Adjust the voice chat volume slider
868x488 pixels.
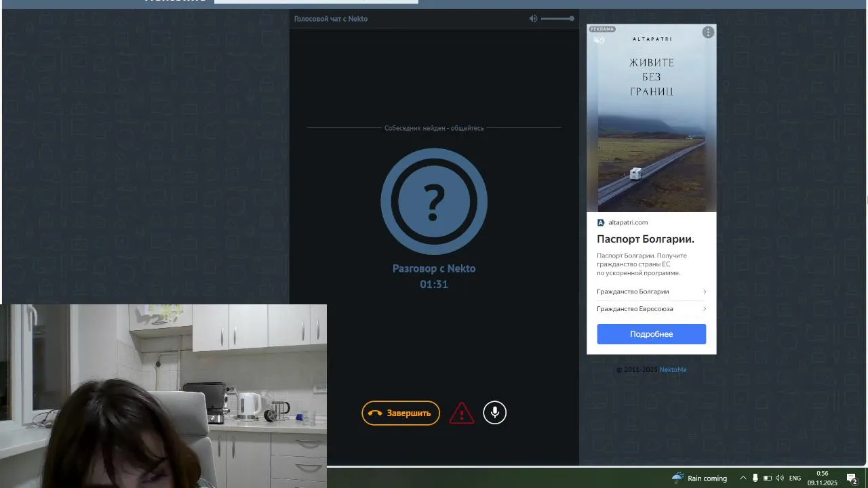(557, 18)
